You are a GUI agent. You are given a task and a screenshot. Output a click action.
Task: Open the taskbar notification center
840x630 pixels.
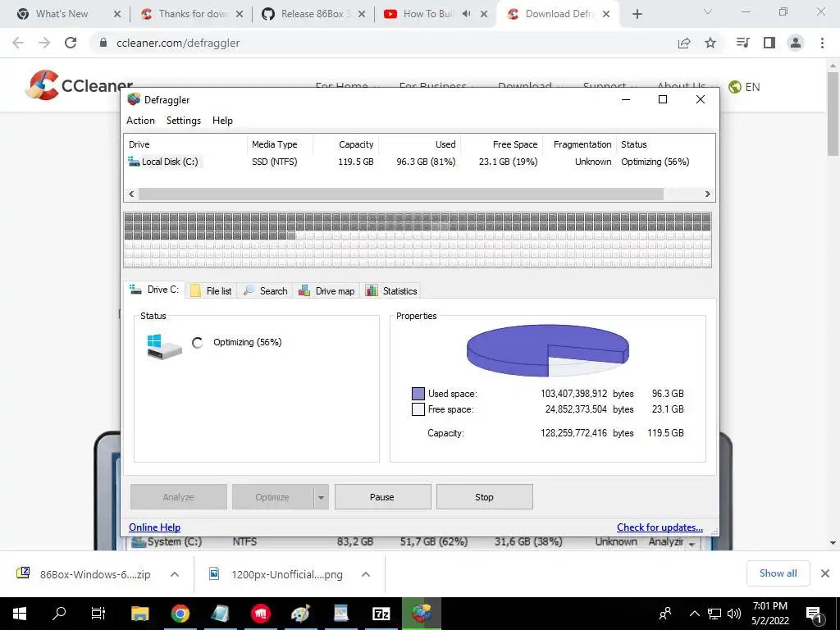tap(814, 614)
